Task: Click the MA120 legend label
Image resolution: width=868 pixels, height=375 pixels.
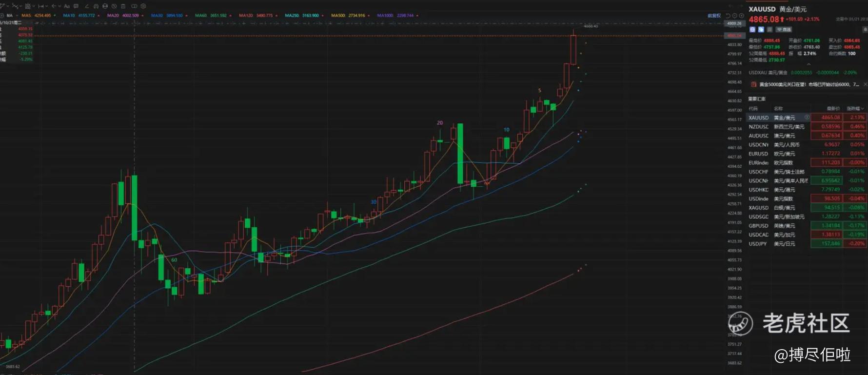Action: [x=256, y=16]
